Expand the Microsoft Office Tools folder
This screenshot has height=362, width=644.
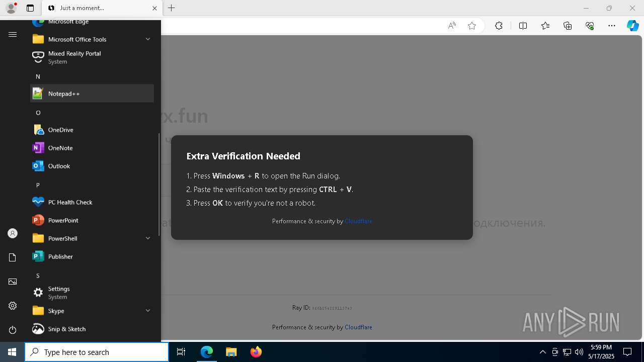click(x=92, y=39)
